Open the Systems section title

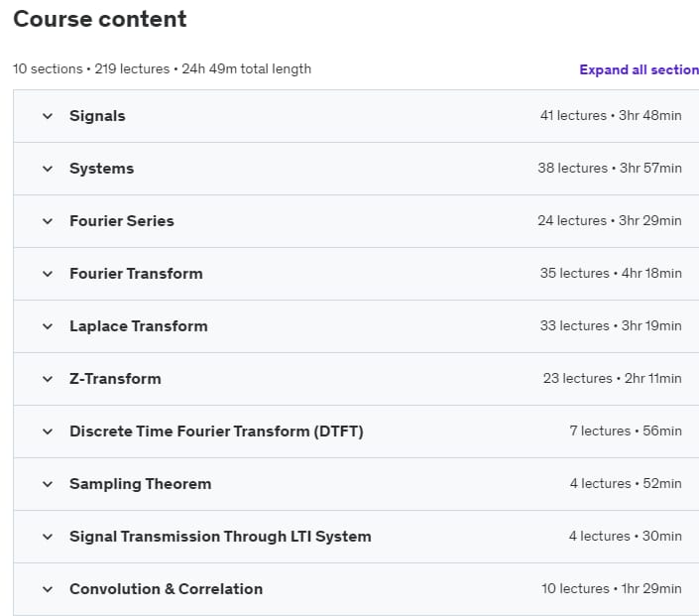pos(102,169)
